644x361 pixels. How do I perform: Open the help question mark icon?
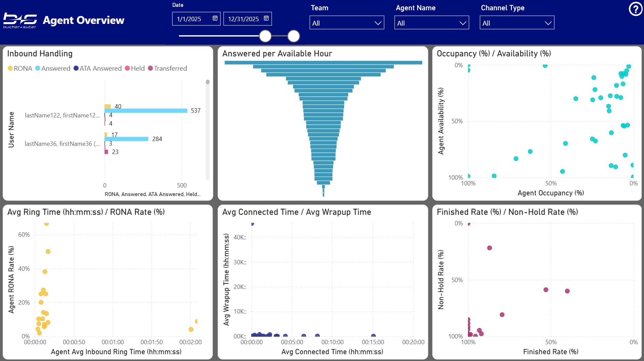(x=635, y=9)
